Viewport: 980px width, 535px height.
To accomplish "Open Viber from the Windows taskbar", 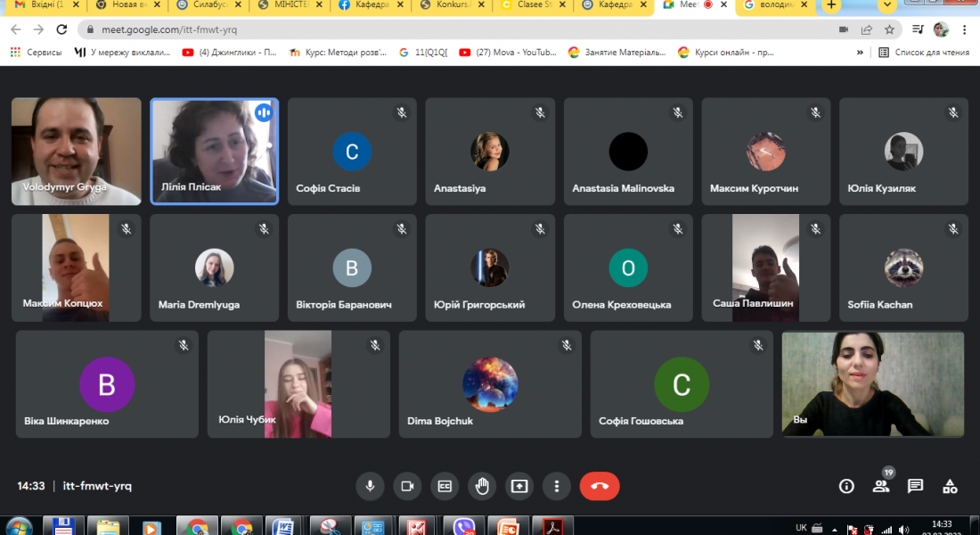I will pos(464,527).
